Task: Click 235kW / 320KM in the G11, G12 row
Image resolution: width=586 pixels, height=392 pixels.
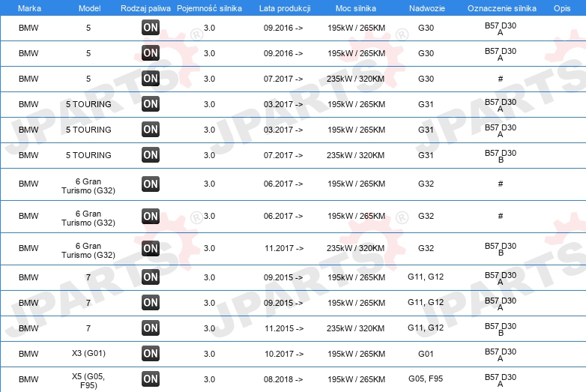Action: tap(355, 328)
